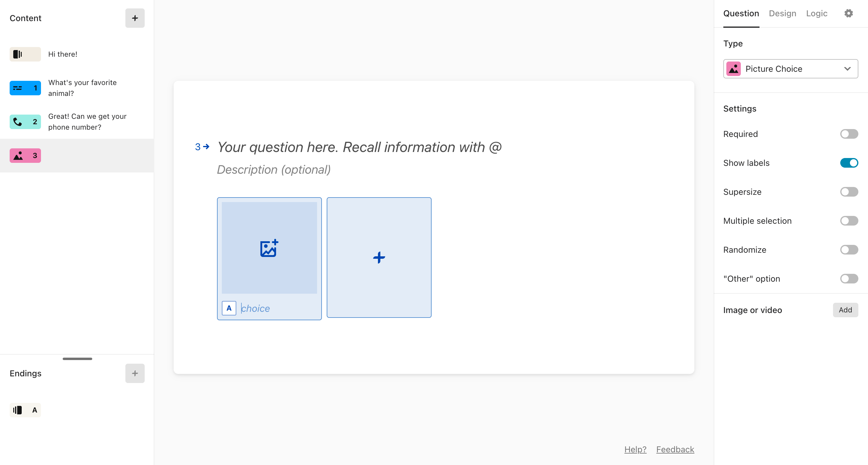Open the Feedback link
This screenshot has width=868, height=465.
675,450
